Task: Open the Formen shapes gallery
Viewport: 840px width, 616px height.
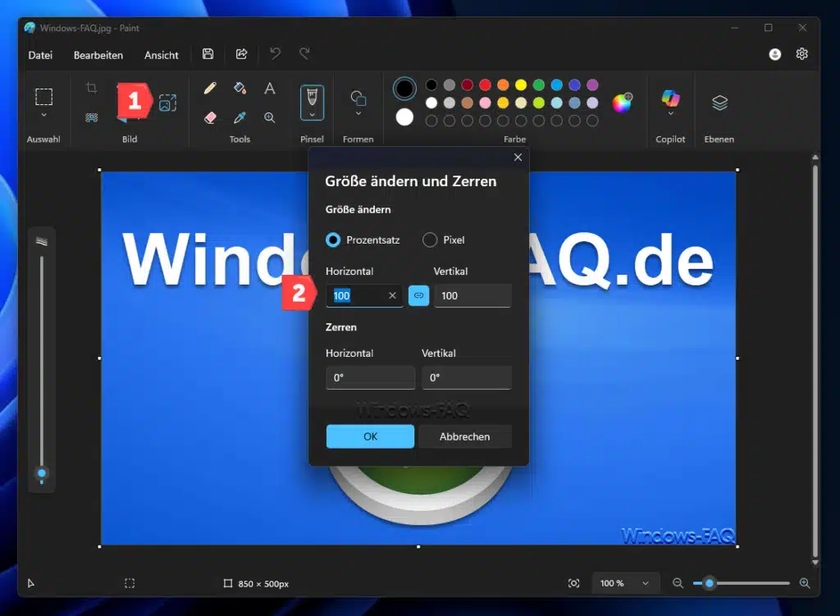Action: click(x=358, y=98)
